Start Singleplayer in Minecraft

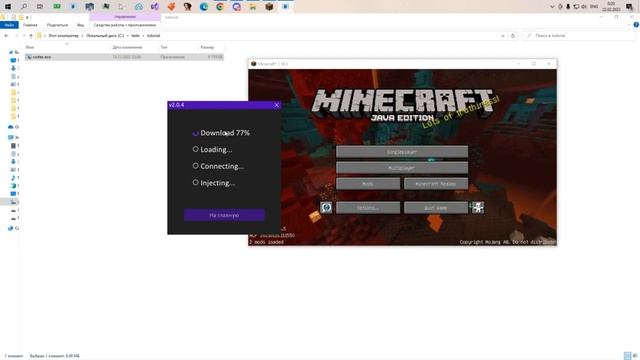402,152
